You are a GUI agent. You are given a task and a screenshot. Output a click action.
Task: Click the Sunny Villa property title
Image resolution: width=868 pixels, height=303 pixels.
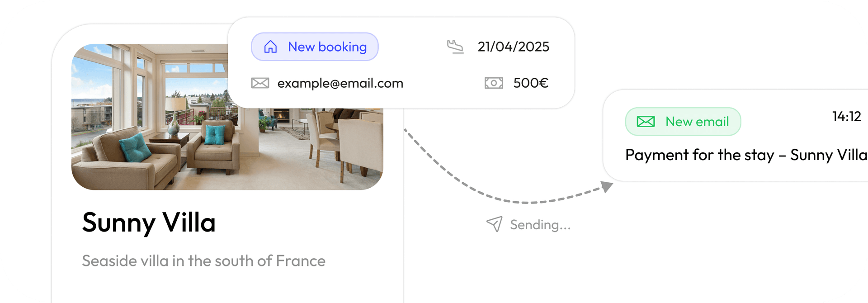[x=149, y=223]
